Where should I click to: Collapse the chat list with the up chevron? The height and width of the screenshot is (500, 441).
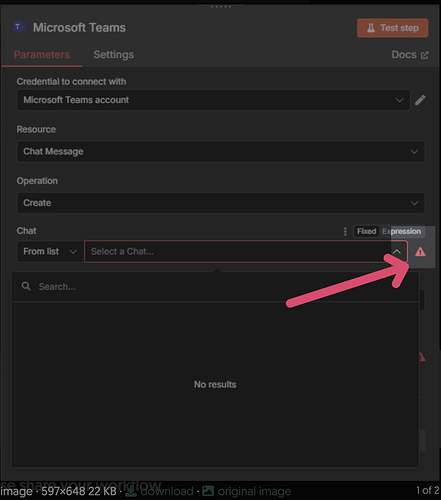click(397, 252)
